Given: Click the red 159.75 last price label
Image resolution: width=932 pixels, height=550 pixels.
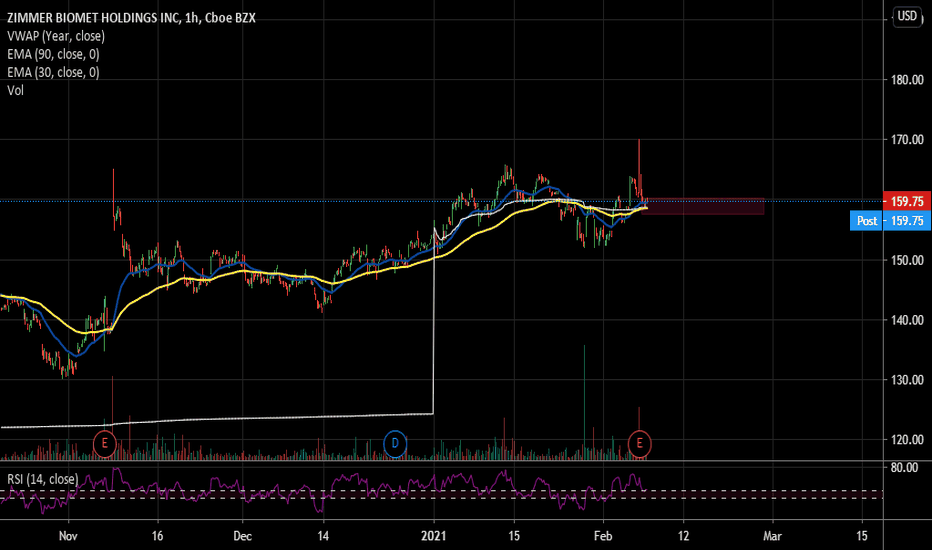Looking at the screenshot, I should 907,202.
